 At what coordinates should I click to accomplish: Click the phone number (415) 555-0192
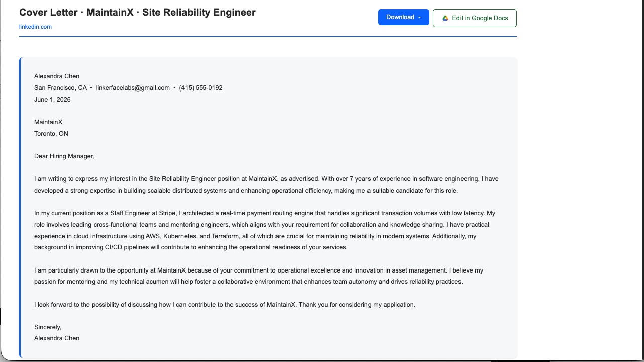[201, 88]
